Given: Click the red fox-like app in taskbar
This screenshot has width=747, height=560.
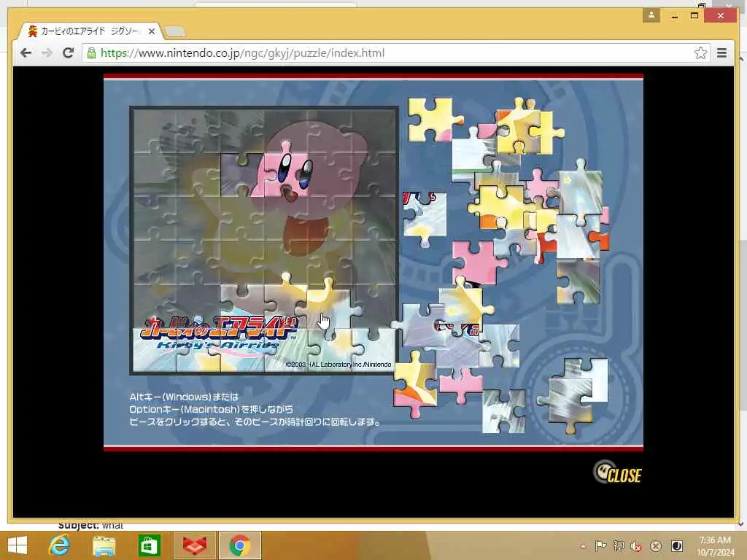Looking at the screenshot, I should [x=194, y=545].
